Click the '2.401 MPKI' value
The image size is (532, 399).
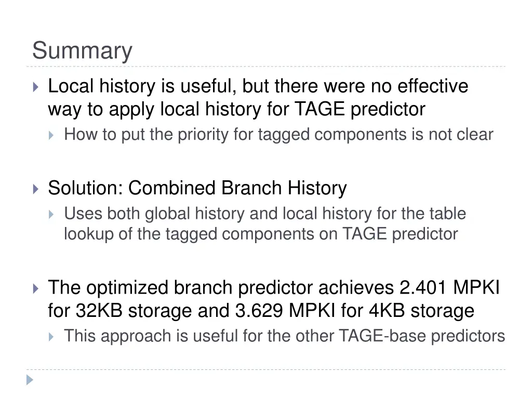click(449, 288)
